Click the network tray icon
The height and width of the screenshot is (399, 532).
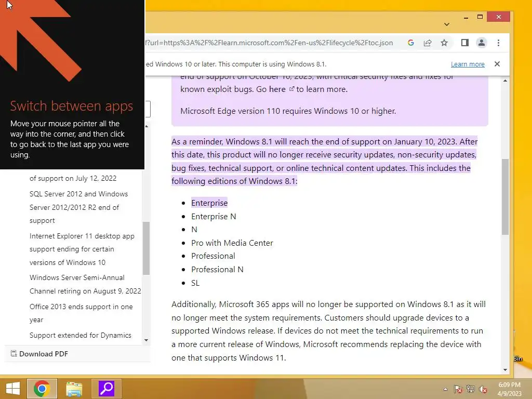pyautogui.click(x=471, y=389)
